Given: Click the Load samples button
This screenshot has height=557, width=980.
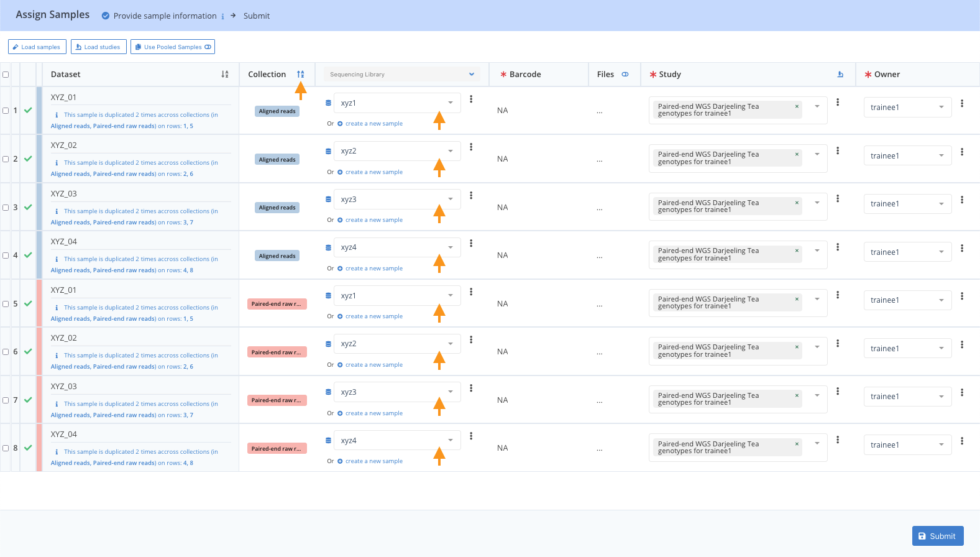Looking at the screenshot, I should click(37, 47).
